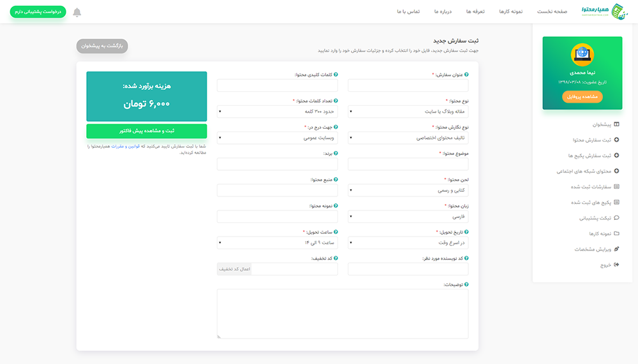Click the help icon beside جهت درج در

[x=336, y=127]
